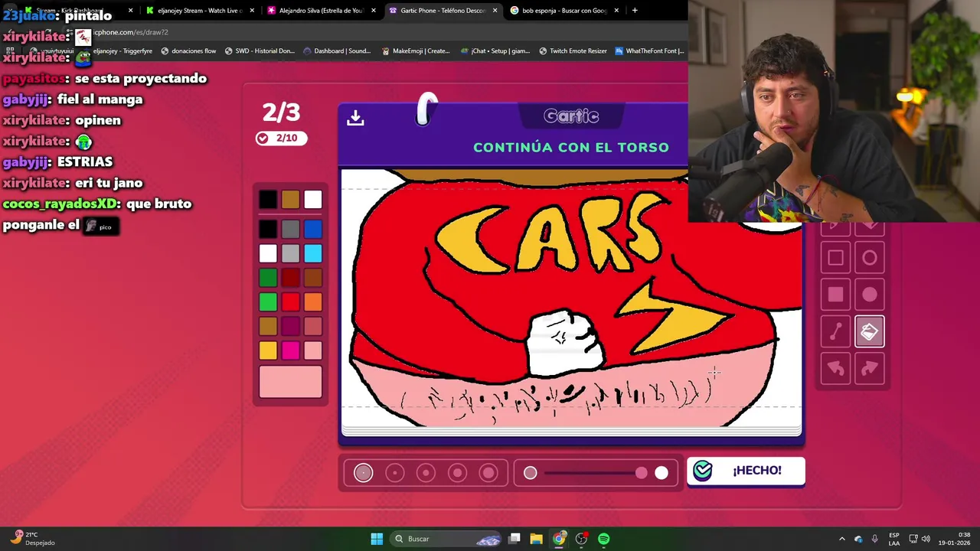Open the Dashboard | Sound... bookmark
Image resolution: width=980 pixels, height=551 pixels.
[337, 51]
